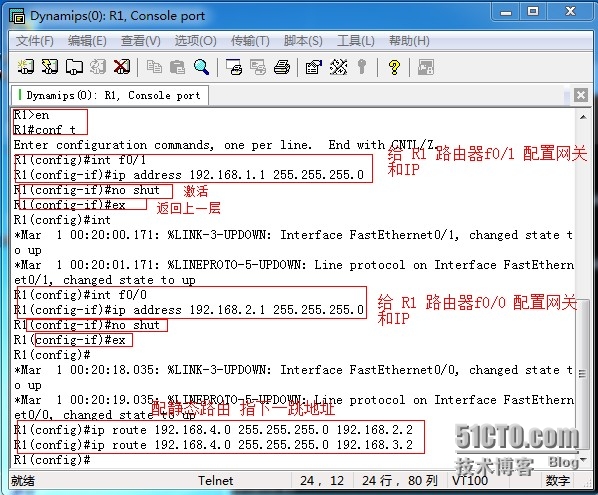Open Session Options from the toolbar
This screenshot has height=495, width=598.
[x=313, y=67]
